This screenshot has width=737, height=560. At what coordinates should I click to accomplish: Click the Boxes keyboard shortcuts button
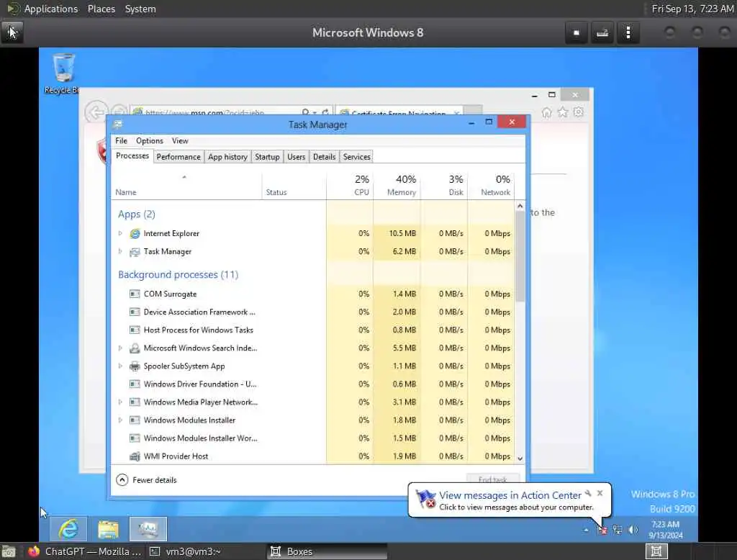click(x=602, y=33)
